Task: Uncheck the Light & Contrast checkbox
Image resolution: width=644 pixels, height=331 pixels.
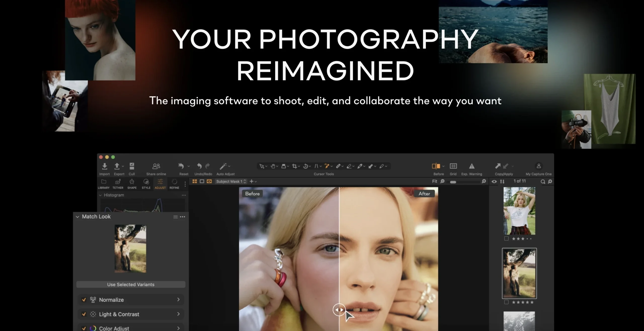Action: coord(84,314)
